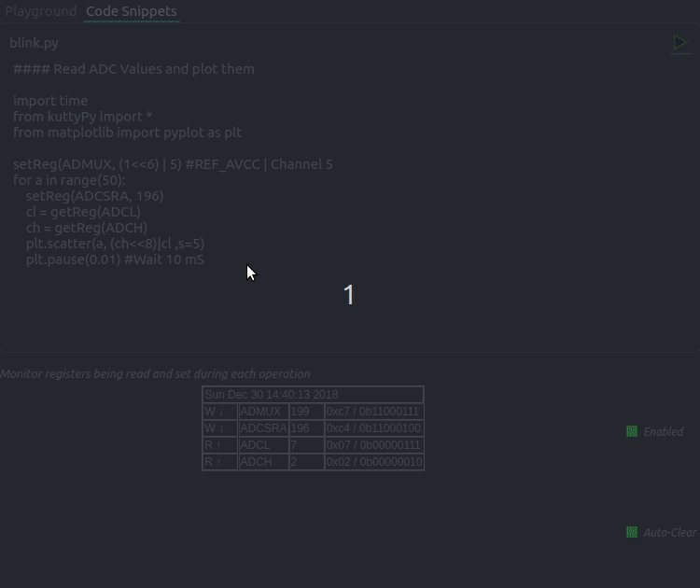700x588 pixels.
Task: Click the read arrow in the ADCL row
Action: (x=218, y=445)
